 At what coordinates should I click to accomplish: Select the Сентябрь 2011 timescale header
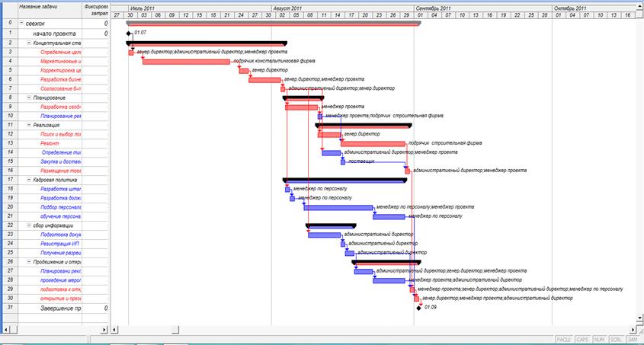(x=433, y=7)
